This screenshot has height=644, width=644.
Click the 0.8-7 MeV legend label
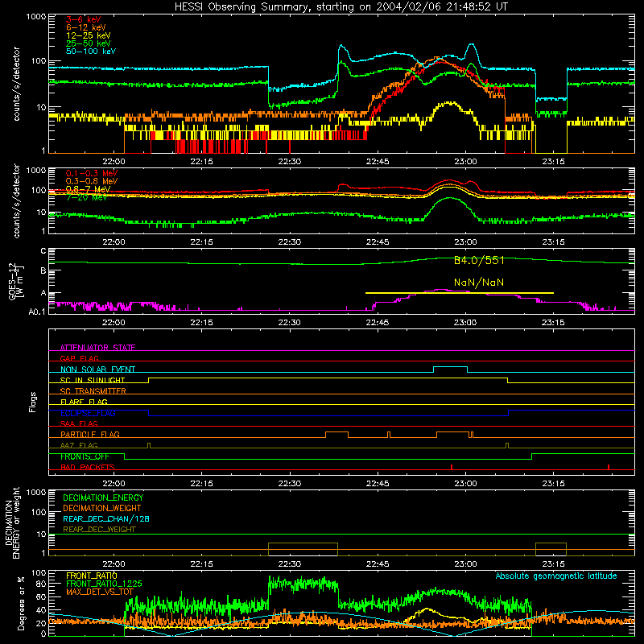tap(89, 189)
